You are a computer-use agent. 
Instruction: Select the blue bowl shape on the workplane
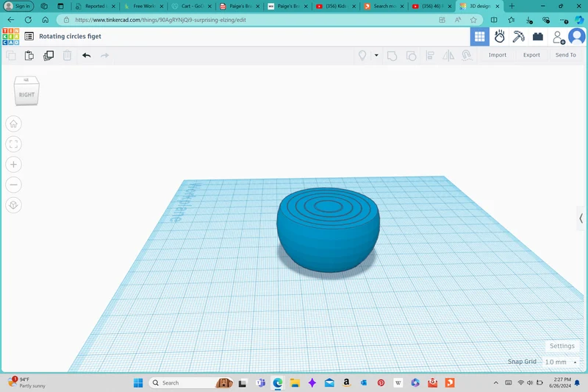[x=328, y=229]
